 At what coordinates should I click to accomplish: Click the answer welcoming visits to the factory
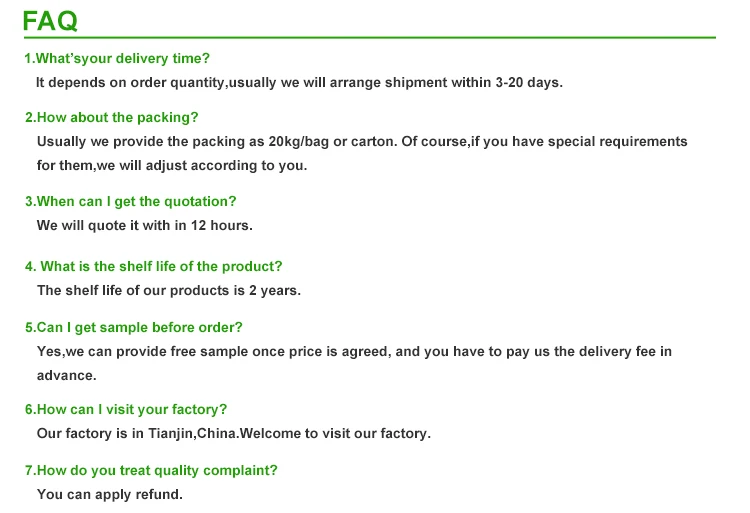click(x=233, y=433)
